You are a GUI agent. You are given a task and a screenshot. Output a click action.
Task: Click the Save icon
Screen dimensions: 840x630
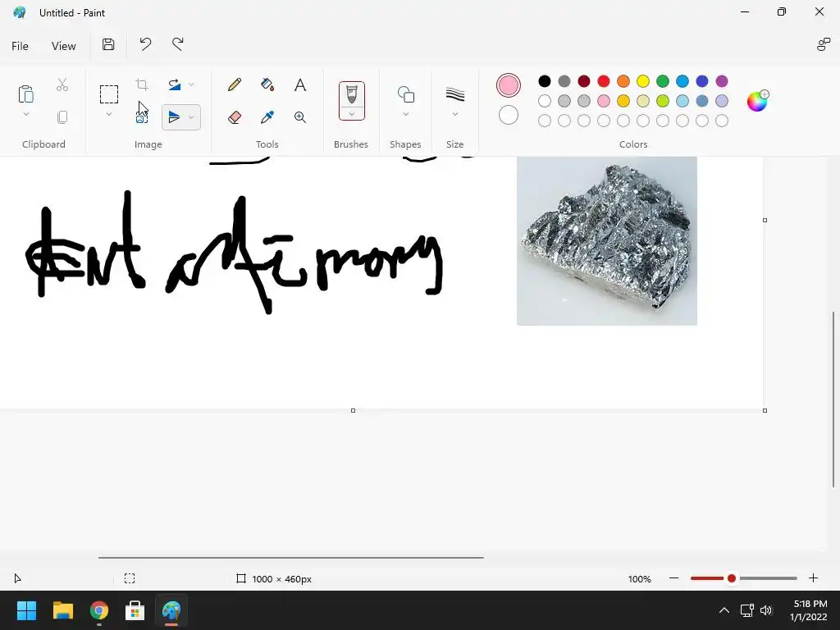pyautogui.click(x=108, y=44)
